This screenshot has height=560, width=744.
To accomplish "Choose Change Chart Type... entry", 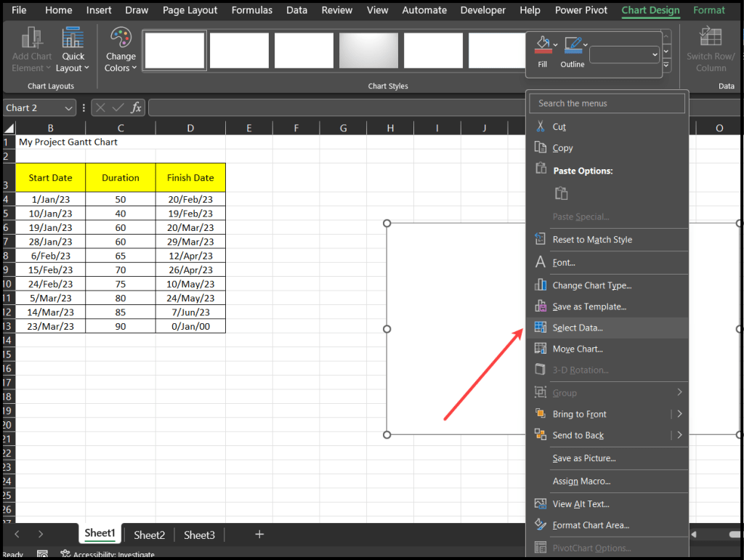I will coord(607,285).
